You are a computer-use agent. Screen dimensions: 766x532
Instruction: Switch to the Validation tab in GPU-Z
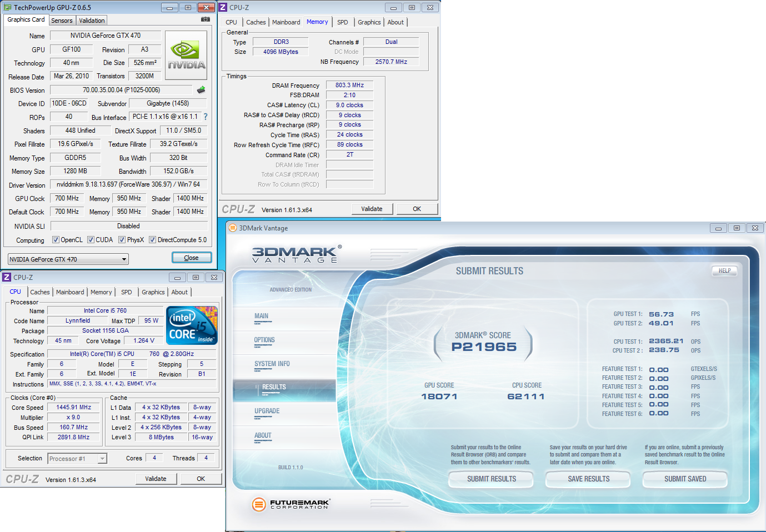pyautogui.click(x=92, y=21)
